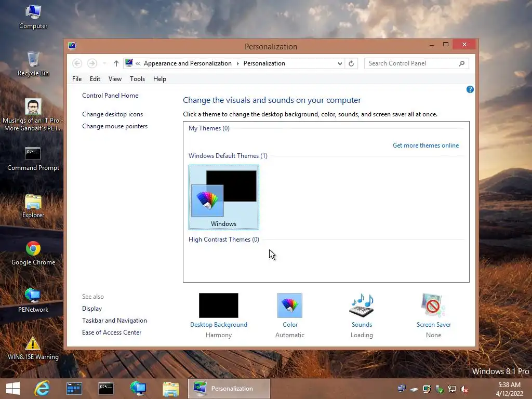
Task: Open the File Explorer taskbar icon
Action: (170, 389)
